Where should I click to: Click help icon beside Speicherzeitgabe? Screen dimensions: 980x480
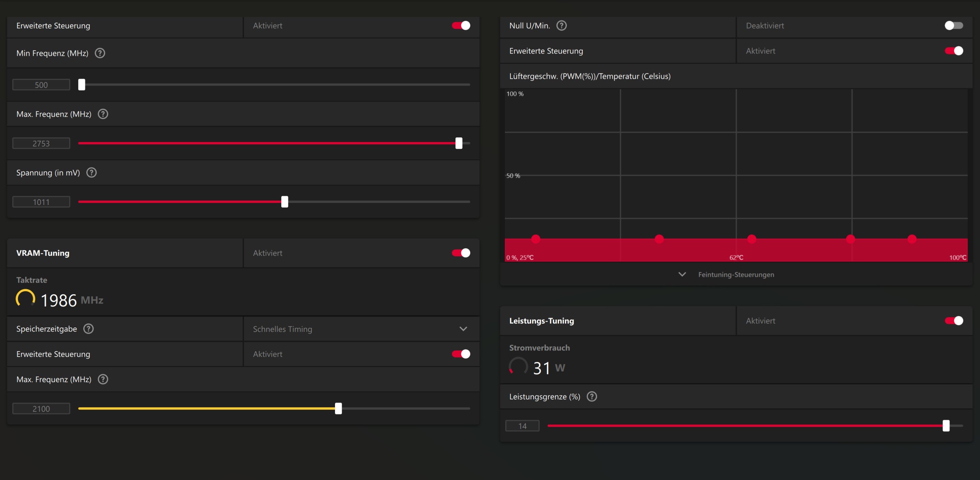coord(88,328)
